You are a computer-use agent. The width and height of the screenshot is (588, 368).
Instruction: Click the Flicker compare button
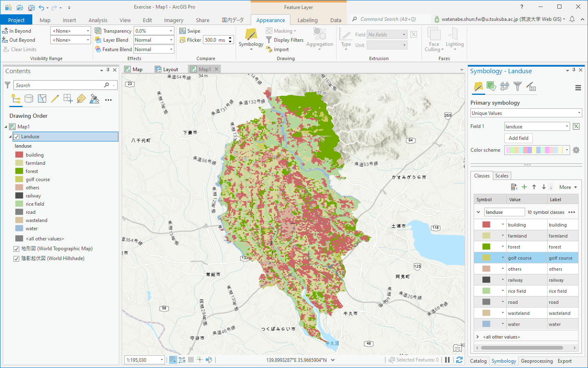(x=190, y=40)
